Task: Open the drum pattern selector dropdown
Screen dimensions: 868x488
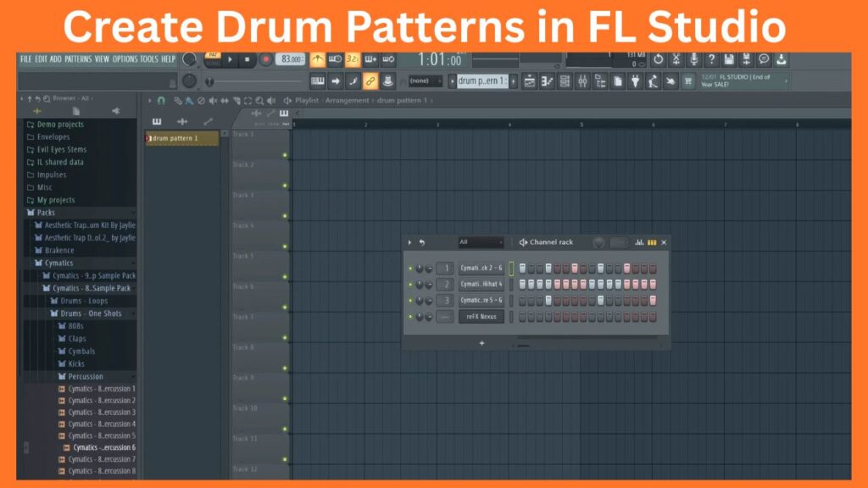Action: tap(482, 81)
